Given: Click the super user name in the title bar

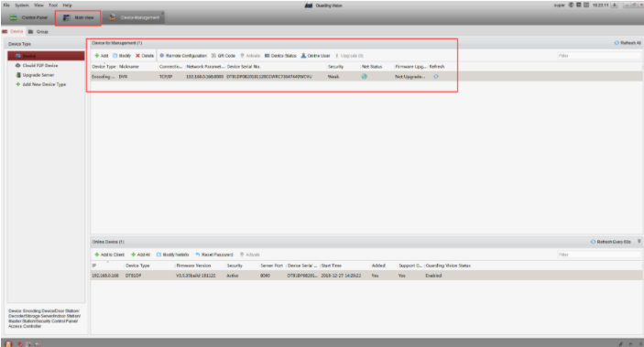Looking at the screenshot, I should click(x=560, y=5).
